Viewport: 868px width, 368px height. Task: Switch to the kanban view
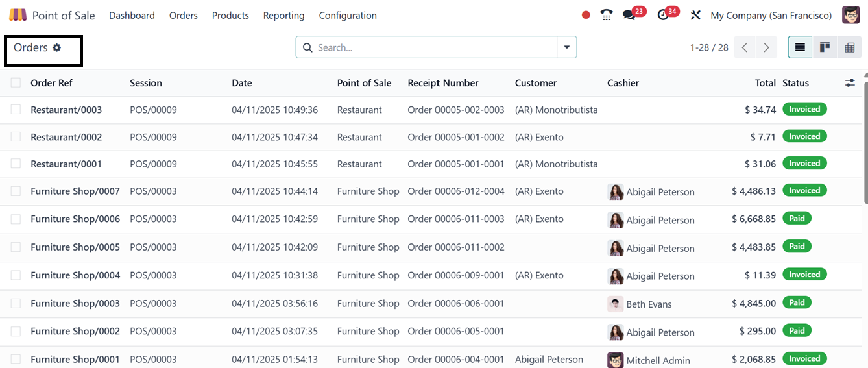point(825,47)
